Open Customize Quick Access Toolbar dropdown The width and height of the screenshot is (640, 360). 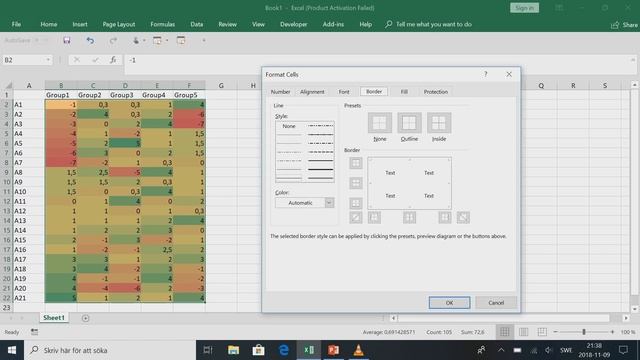click(204, 40)
